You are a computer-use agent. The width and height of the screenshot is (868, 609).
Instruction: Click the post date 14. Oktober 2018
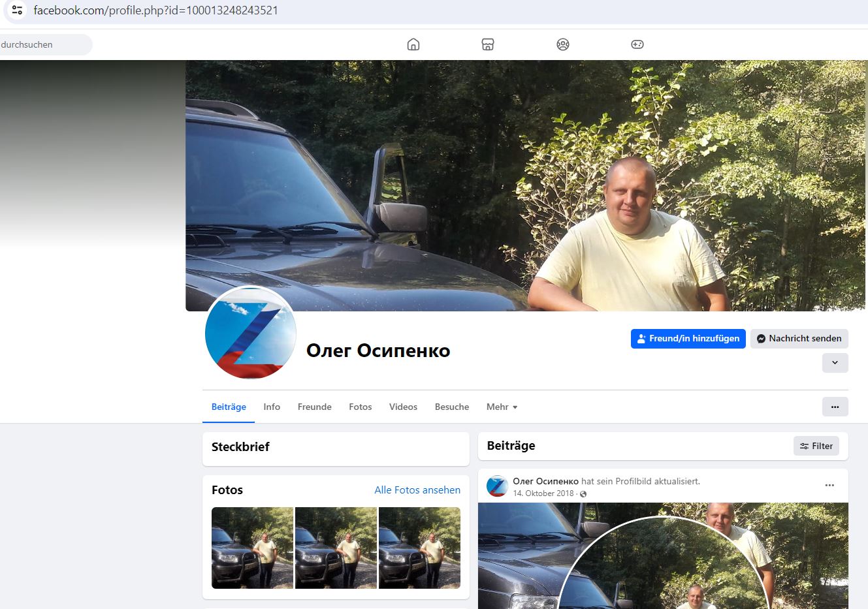coord(543,493)
